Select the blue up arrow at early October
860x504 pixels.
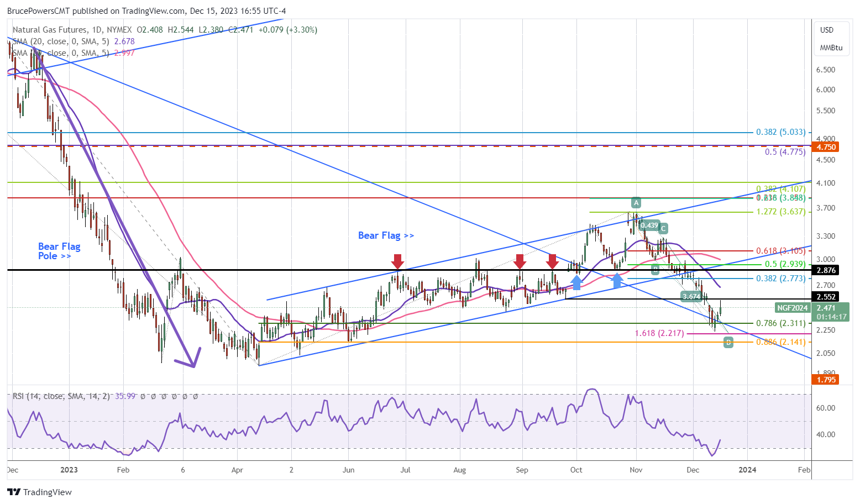(576, 282)
